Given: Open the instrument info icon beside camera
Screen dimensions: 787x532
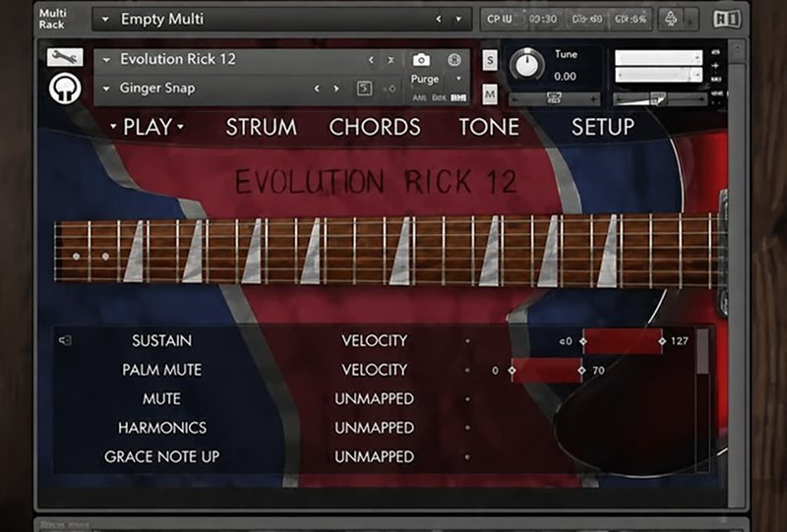Looking at the screenshot, I should (x=454, y=60).
